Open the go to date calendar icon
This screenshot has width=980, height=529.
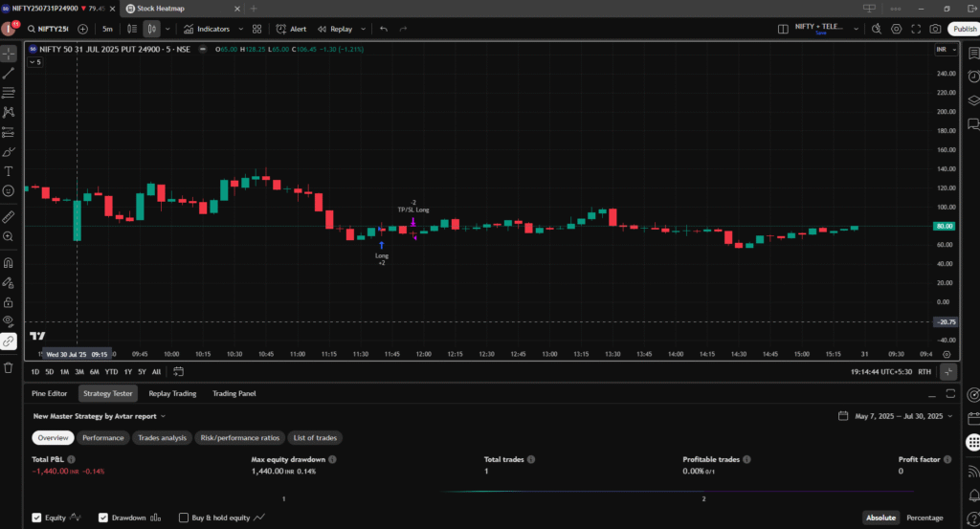coord(178,371)
